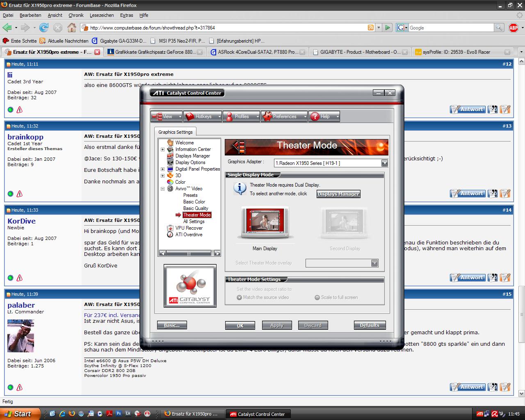Click the RSS feed icon in address bar

coord(371,27)
